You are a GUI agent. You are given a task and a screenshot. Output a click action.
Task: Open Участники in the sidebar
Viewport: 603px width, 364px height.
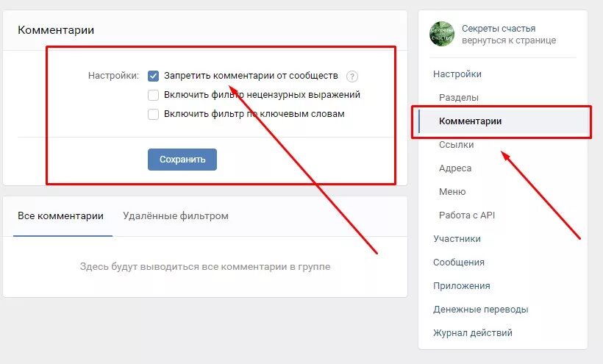click(x=457, y=239)
